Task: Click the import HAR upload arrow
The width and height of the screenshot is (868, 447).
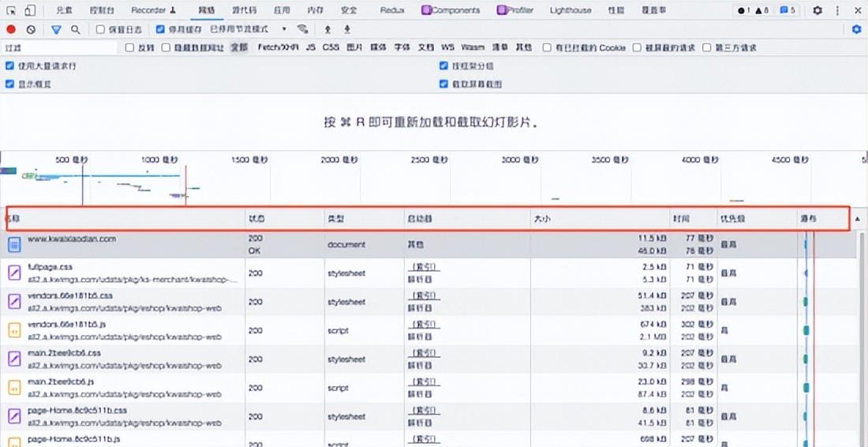Action: (327, 29)
